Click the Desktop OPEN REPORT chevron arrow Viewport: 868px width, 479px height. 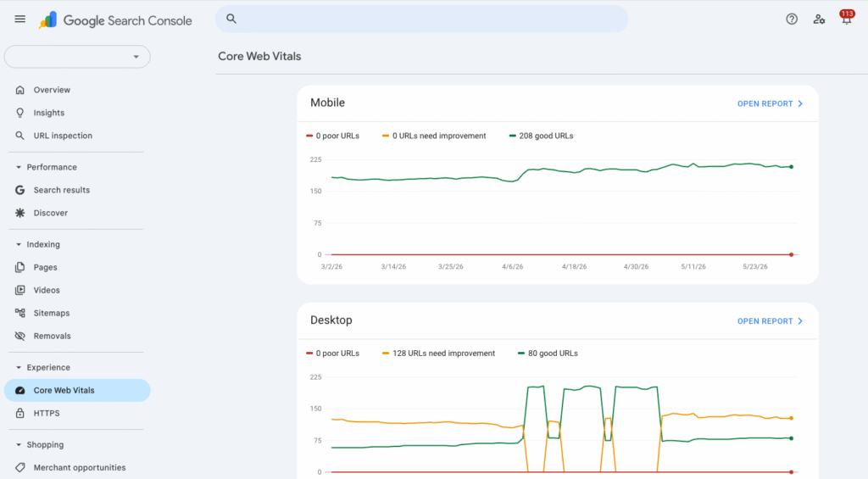coord(800,321)
